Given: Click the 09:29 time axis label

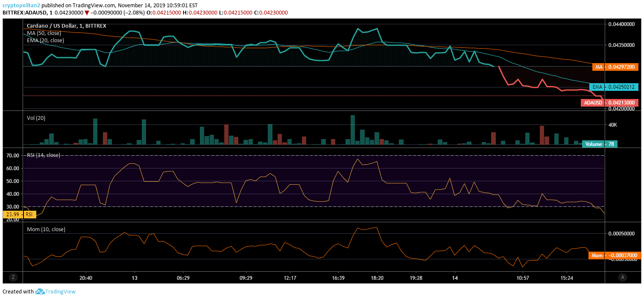Looking at the screenshot, I should [246, 278].
